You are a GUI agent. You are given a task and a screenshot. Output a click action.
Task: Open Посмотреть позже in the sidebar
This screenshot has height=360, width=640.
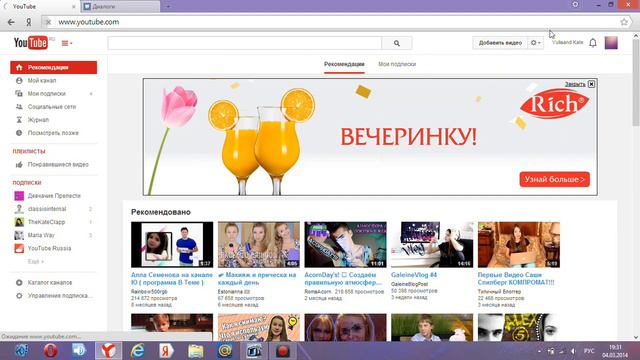pyautogui.click(x=53, y=133)
